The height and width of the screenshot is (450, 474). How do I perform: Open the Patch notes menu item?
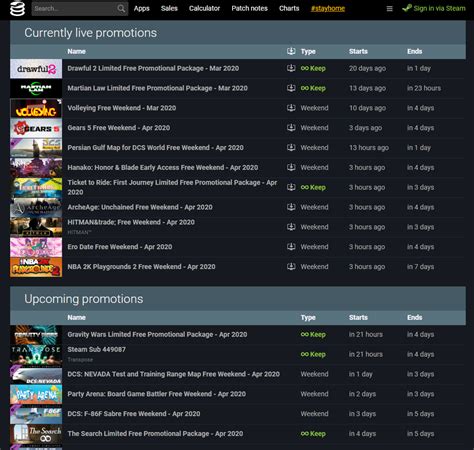tap(249, 8)
